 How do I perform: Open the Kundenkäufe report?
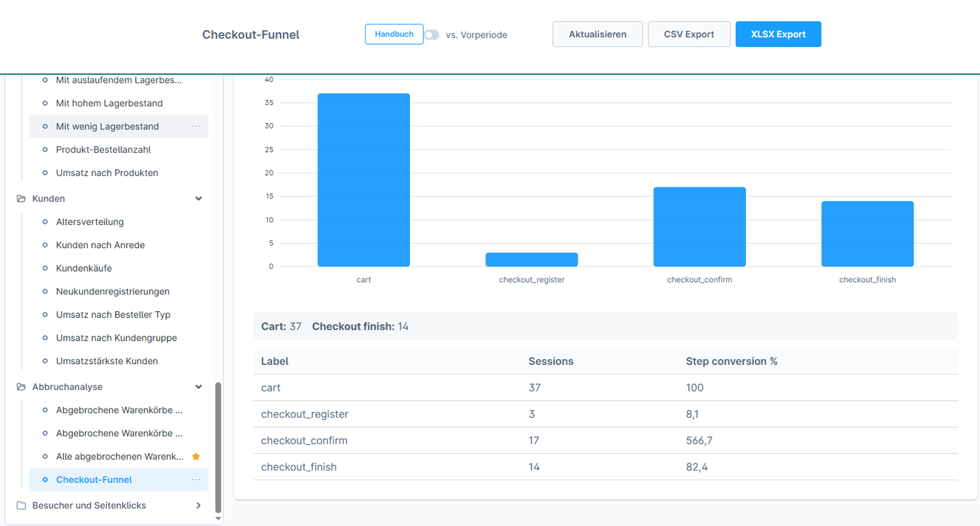[x=84, y=268]
